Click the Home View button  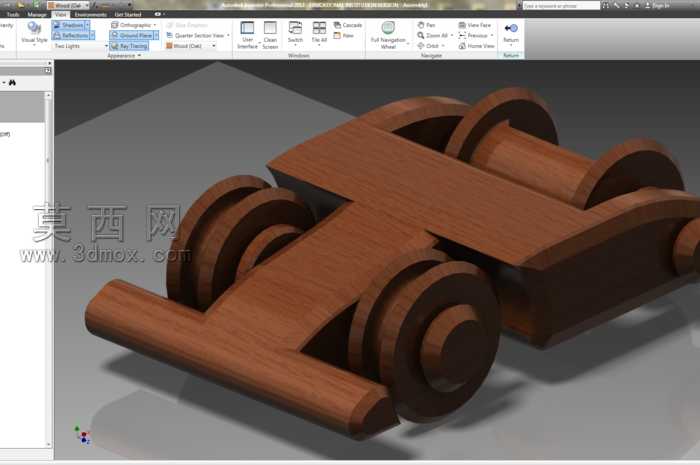(x=476, y=46)
